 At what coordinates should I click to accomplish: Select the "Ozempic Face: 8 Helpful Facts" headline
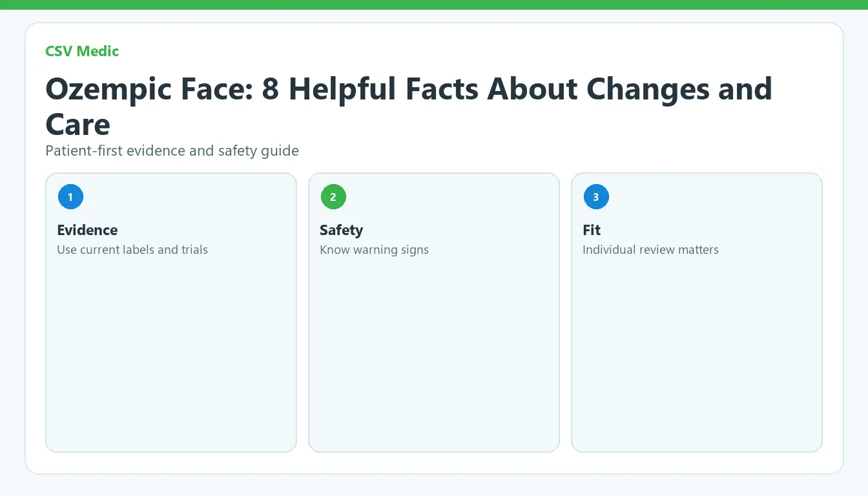point(409,107)
